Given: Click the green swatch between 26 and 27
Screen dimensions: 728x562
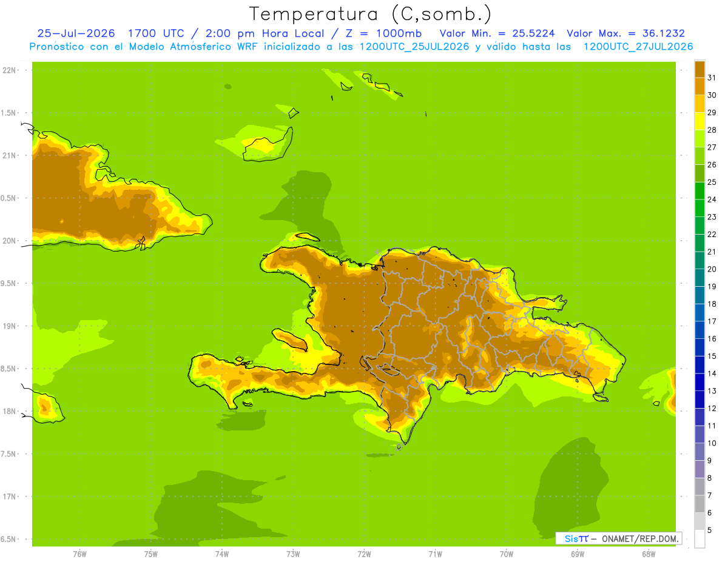Looking at the screenshot, I should coord(699,156).
